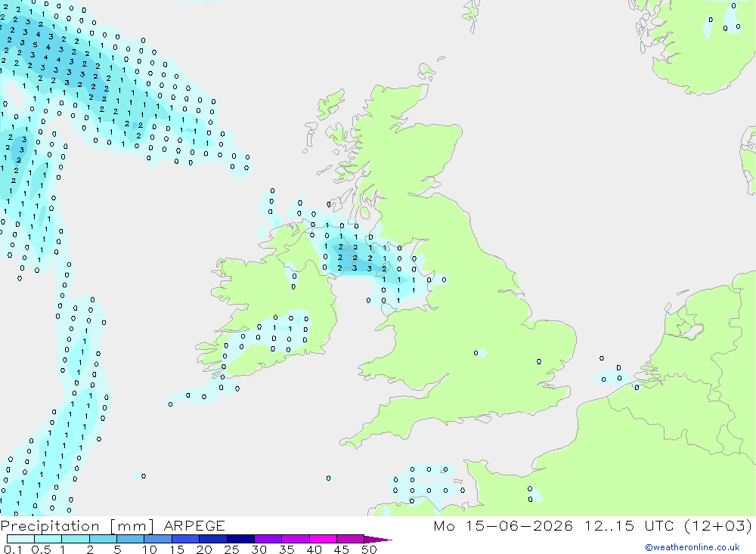The width and height of the screenshot is (756, 554).
Task: Click the 45 legend scale label
Action: pyautogui.click(x=342, y=549)
